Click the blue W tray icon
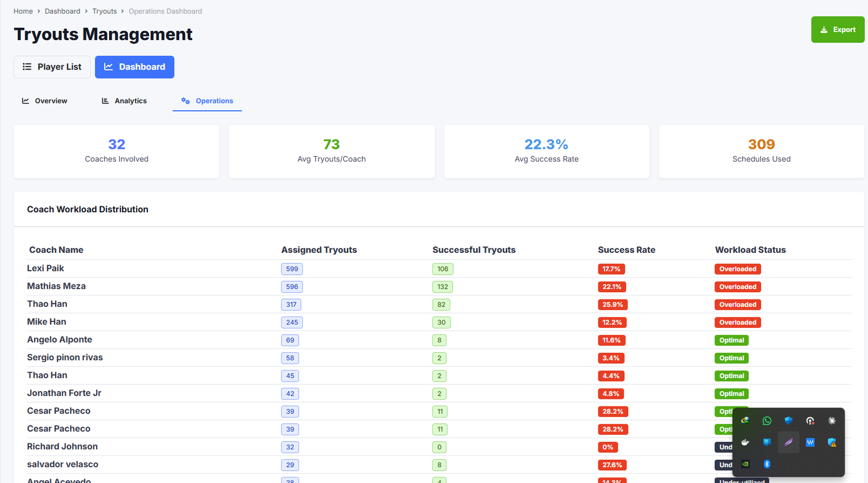This screenshot has height=483, width=868. point(810,442)
